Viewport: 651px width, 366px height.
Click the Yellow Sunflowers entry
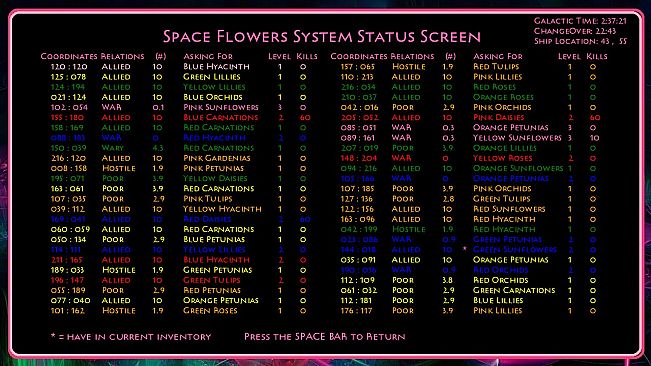[x=517, y=138]
